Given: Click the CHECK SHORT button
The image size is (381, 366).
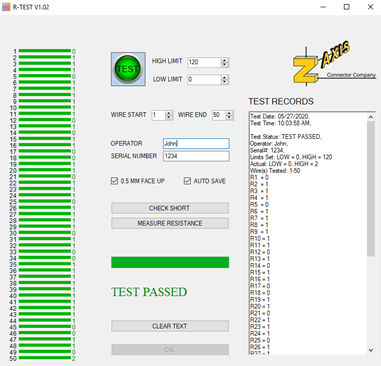Looking at the screenshot, I should tap(170, 208).
